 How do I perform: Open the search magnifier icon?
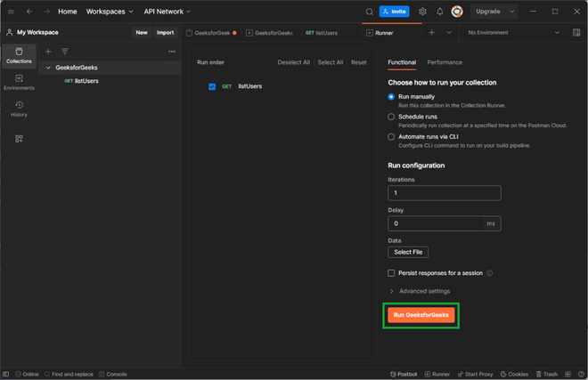[370, 12]
